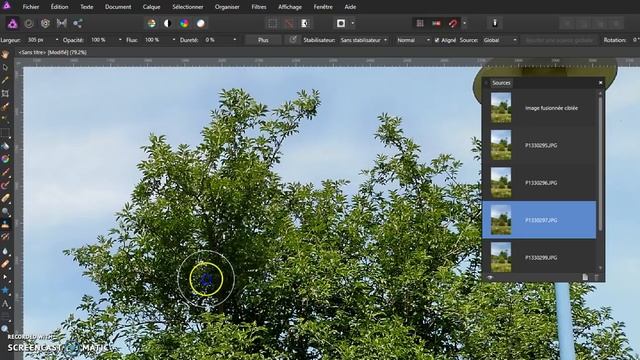Select the Erase Brush tool
640x360 pixels.
(5, 198)
